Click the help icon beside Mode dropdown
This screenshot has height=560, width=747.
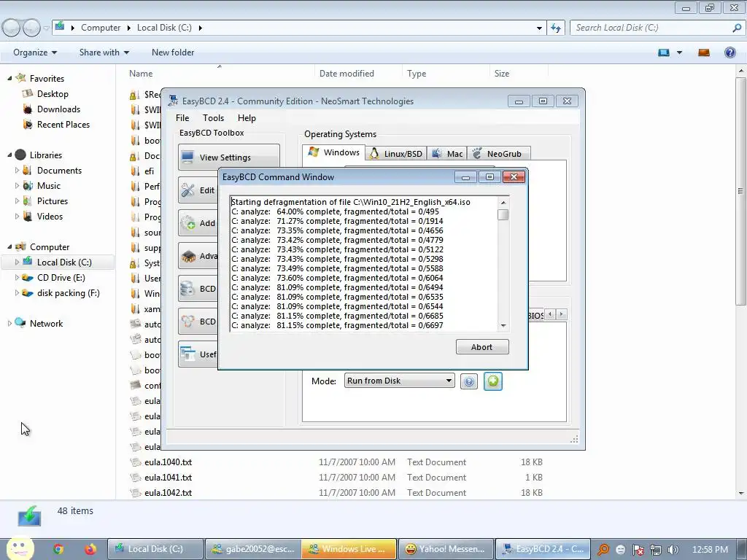click(469, 381)
